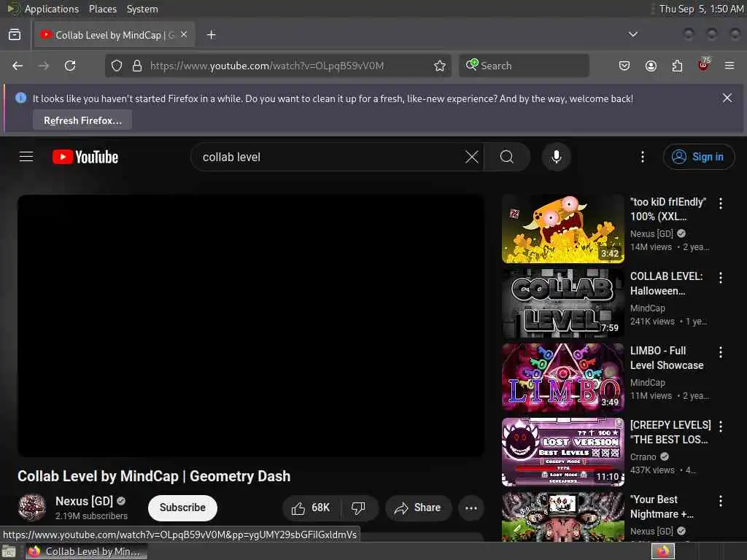Open YouTube settings three-dot menu
This screenshot has width=747, height=560.
643,157
